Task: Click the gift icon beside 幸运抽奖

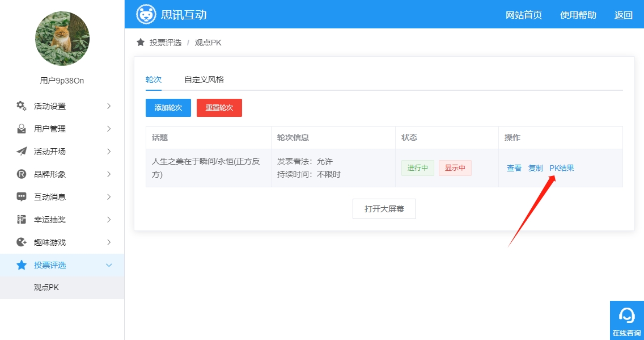Action: point(22,219)
